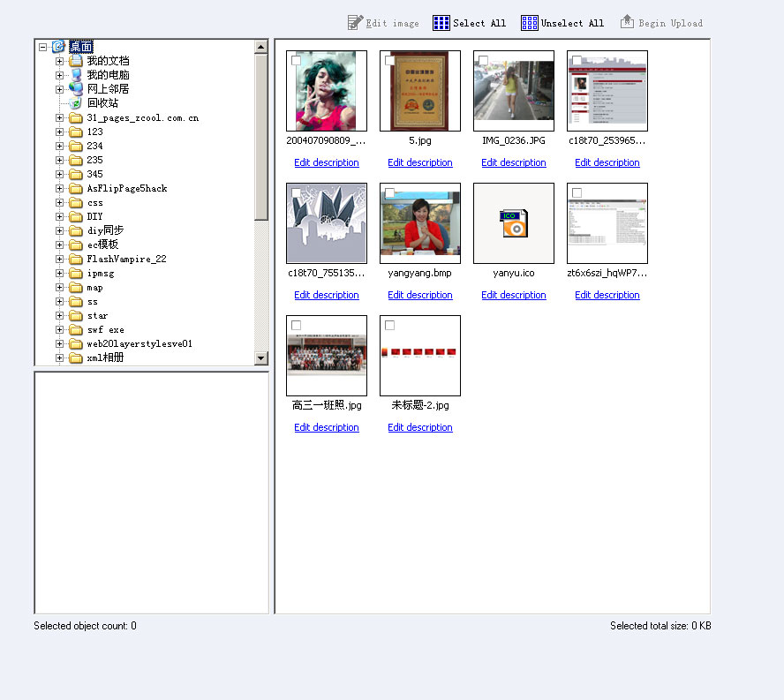784x700 pixels.
Task: Select the 234 folder in tree
Action: [x=94, y=146]
